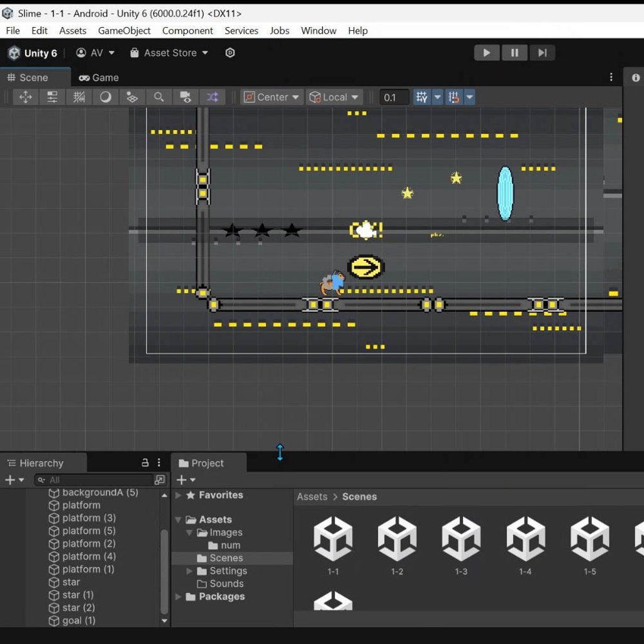Viewport: 644px width, 644px height.
Task: Click the Step frame button
Action: [542, 53]
